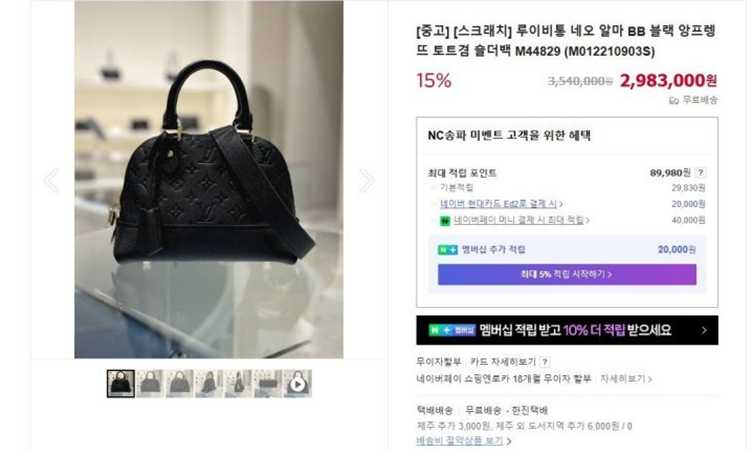Click the main black handbag photo

pos(209,179)
